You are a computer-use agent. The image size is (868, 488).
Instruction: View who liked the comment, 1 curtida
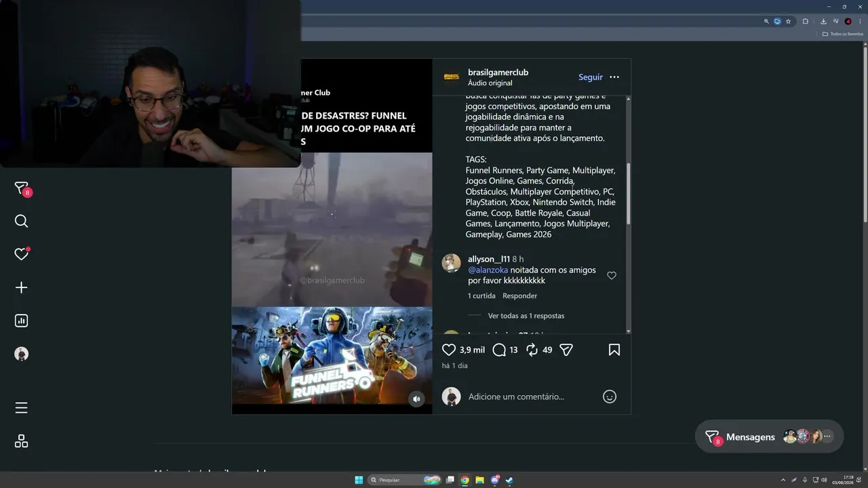pos(481,296)
